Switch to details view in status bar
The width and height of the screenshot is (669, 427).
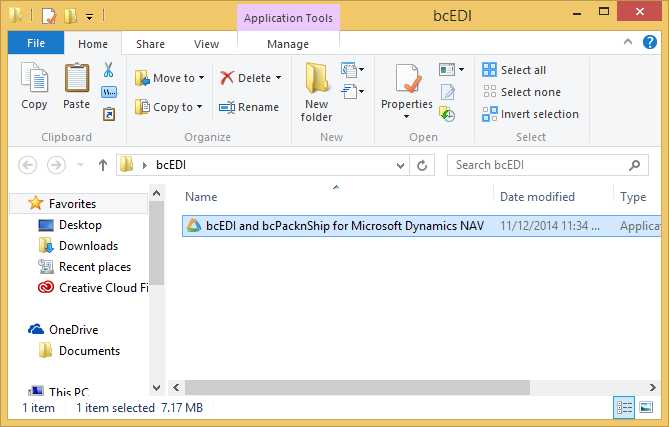(625, 408)
